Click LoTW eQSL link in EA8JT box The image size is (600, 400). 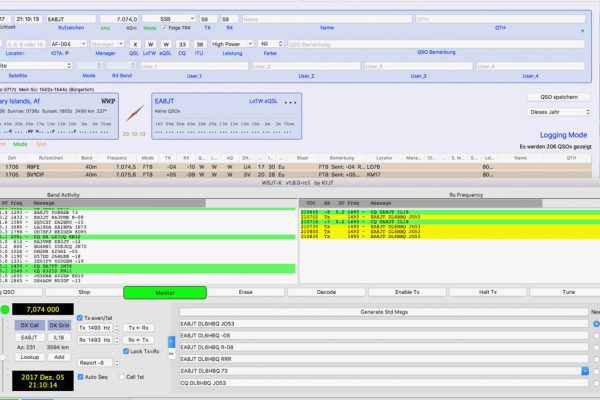pyautogui.click(x=263, y=101)
